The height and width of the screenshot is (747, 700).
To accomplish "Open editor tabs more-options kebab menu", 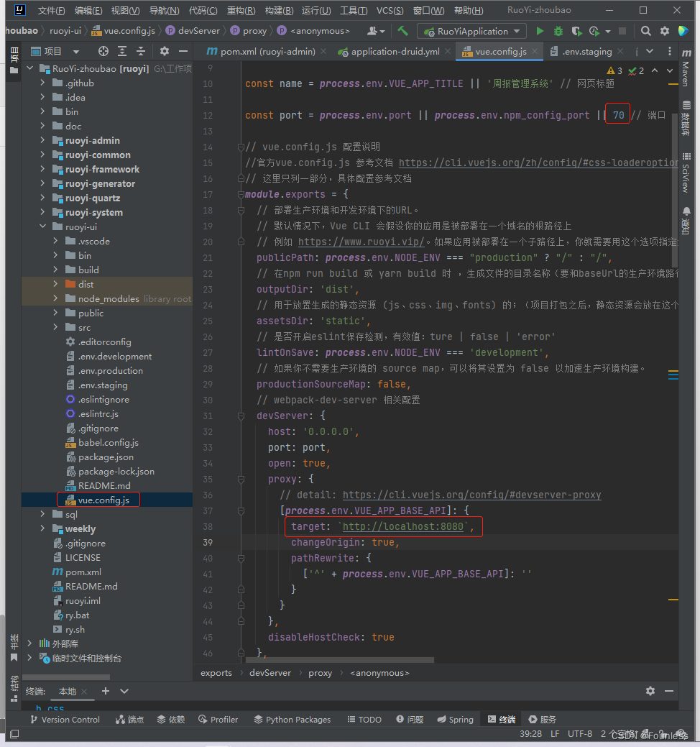I will 670,51.
